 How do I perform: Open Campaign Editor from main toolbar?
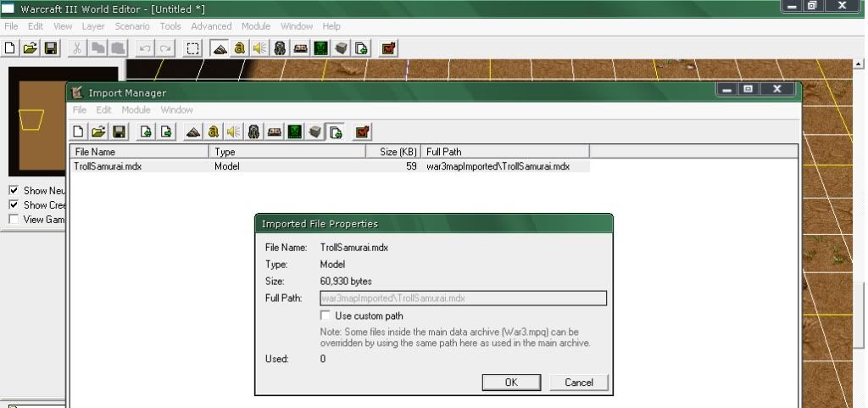click(x=301, y=48)
